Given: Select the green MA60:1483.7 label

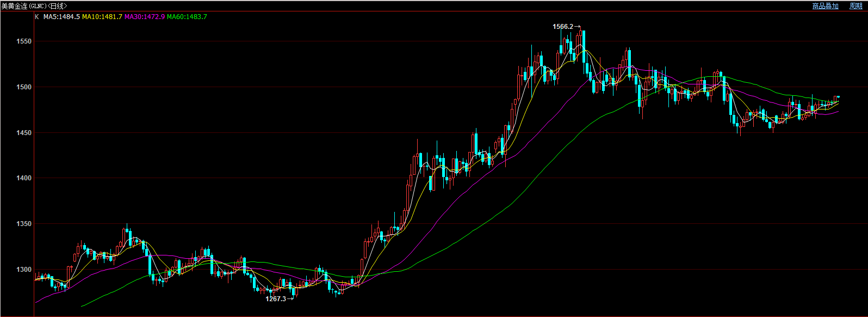Looking at the screenshot, I should click(x=187, y=17).
